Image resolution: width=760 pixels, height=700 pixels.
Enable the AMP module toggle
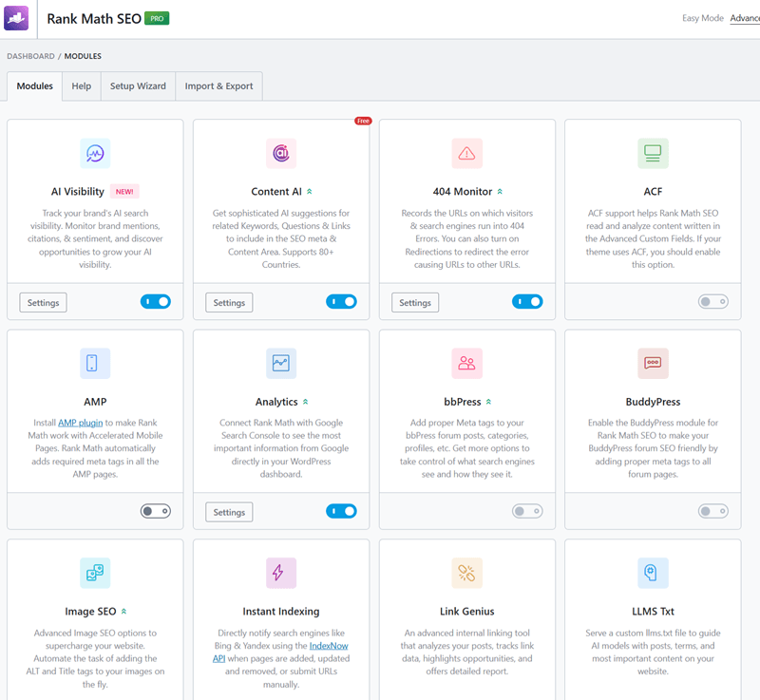(x=156, y=511)
